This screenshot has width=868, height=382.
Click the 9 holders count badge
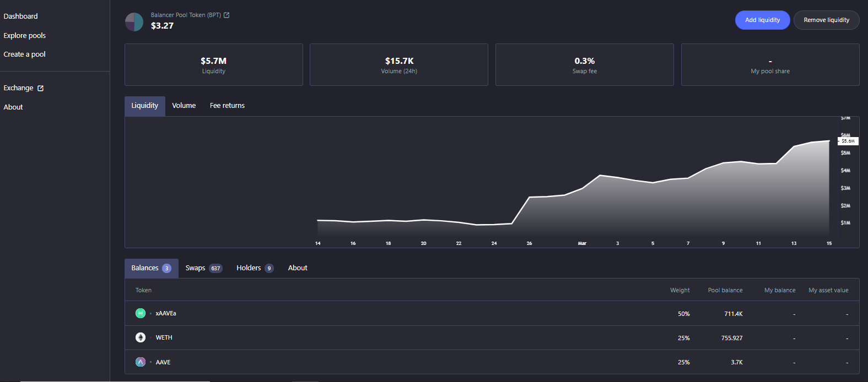coord(269,269)
